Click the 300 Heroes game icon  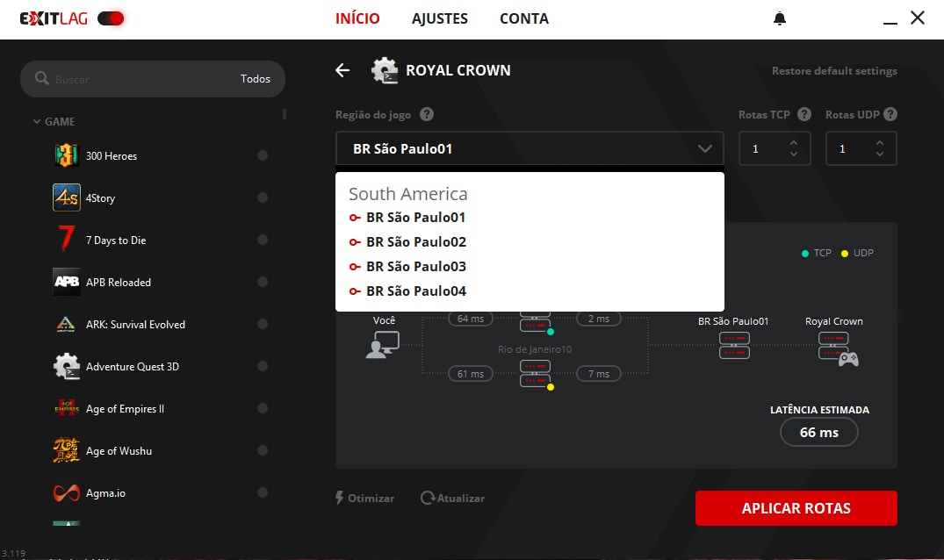click(x=67, y=155)
